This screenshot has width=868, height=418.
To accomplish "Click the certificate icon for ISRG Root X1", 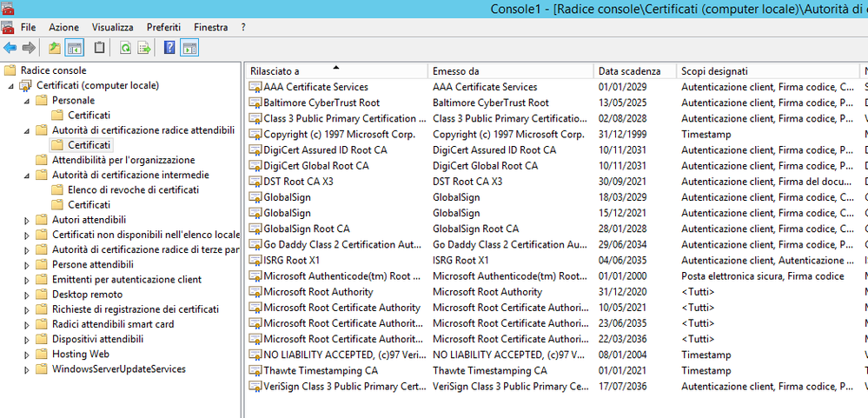I will point(255,260).
